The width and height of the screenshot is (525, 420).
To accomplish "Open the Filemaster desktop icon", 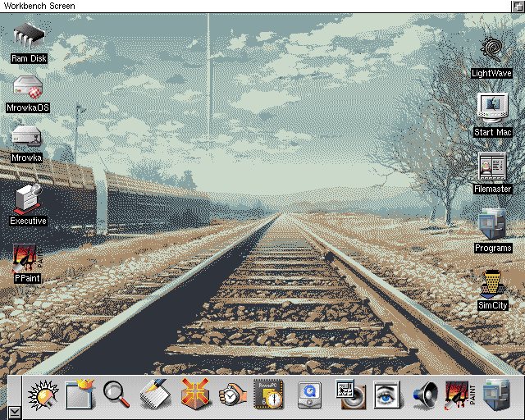I will [x=492, y=167].
